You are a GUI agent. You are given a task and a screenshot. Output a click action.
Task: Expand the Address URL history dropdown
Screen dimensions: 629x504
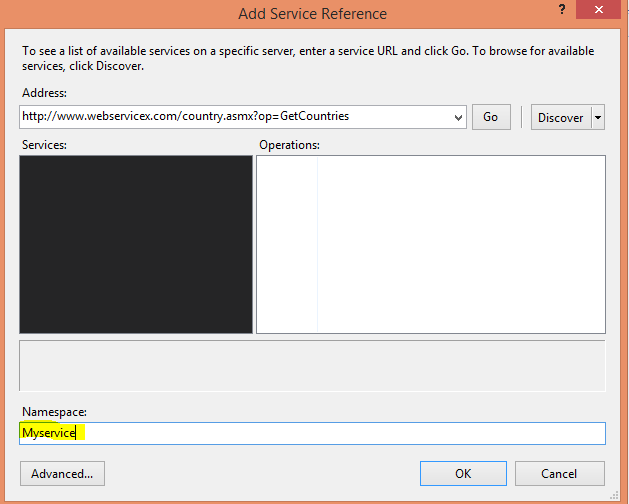[x=458, y=118]
